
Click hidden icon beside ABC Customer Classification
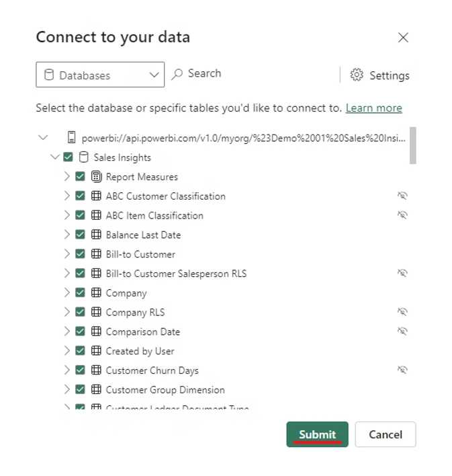point(402,196)
